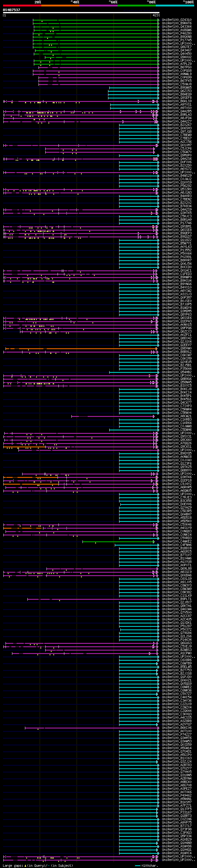Screen dimensions: 197x868
Task: Select hit label UniRef100_A9NWL9
Action: [x=176, y=74]
